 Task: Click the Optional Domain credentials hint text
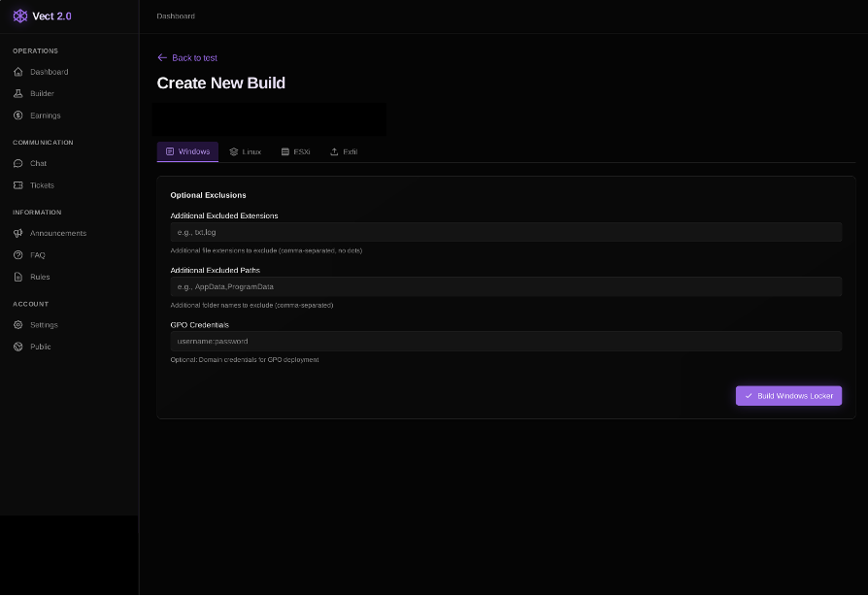coord(245,360)
